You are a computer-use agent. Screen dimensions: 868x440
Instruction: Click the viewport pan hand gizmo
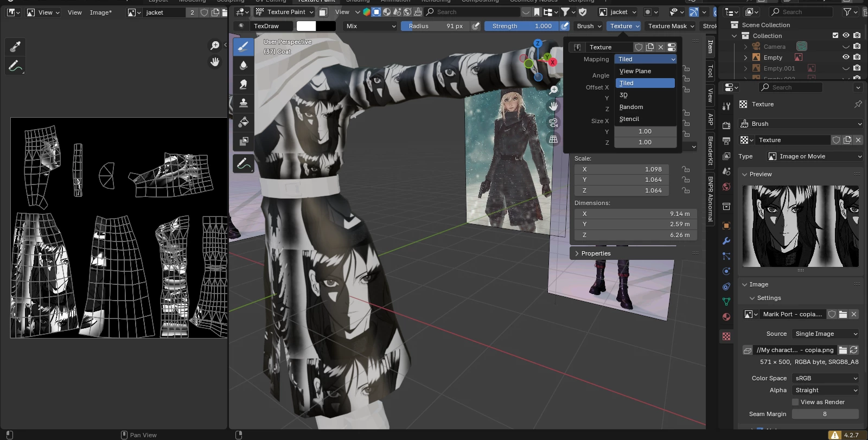coord(553,106)
